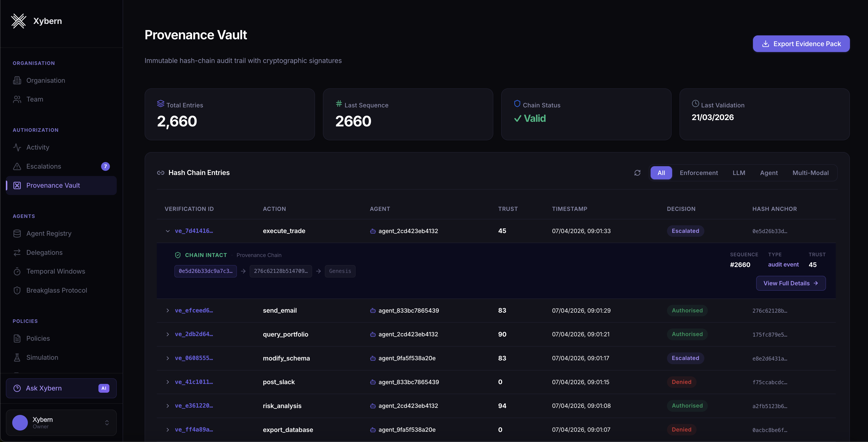Viewport: 868px width, 442px height.
Task: Switch to the Enforcement filter tab
Action: 699,172
